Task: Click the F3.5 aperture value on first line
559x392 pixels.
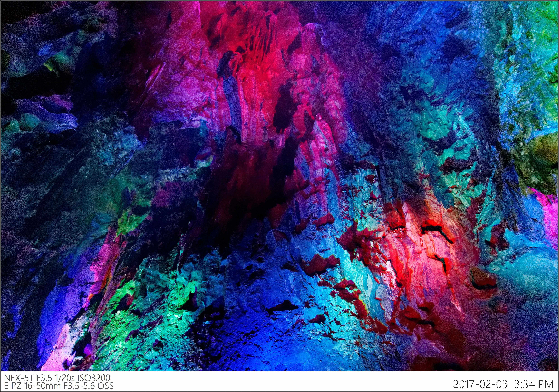Action: point(44,378)
